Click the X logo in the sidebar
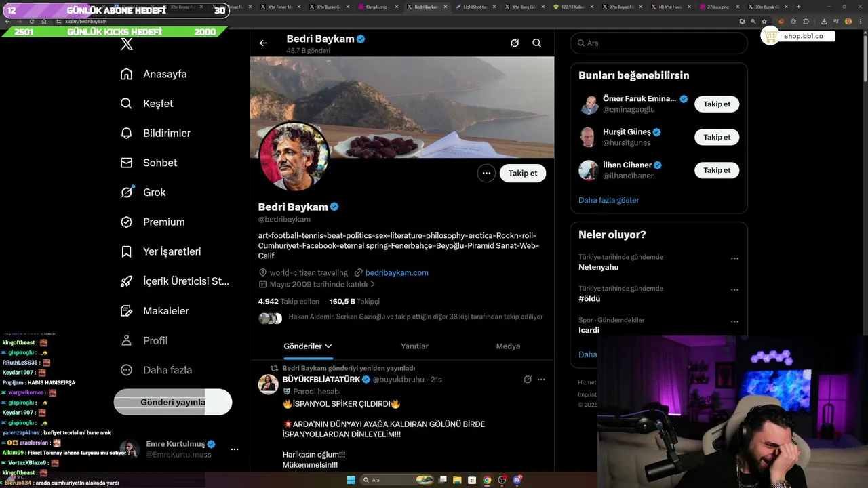The width and height of the screenshot is (868, 488). click(127, 45)
